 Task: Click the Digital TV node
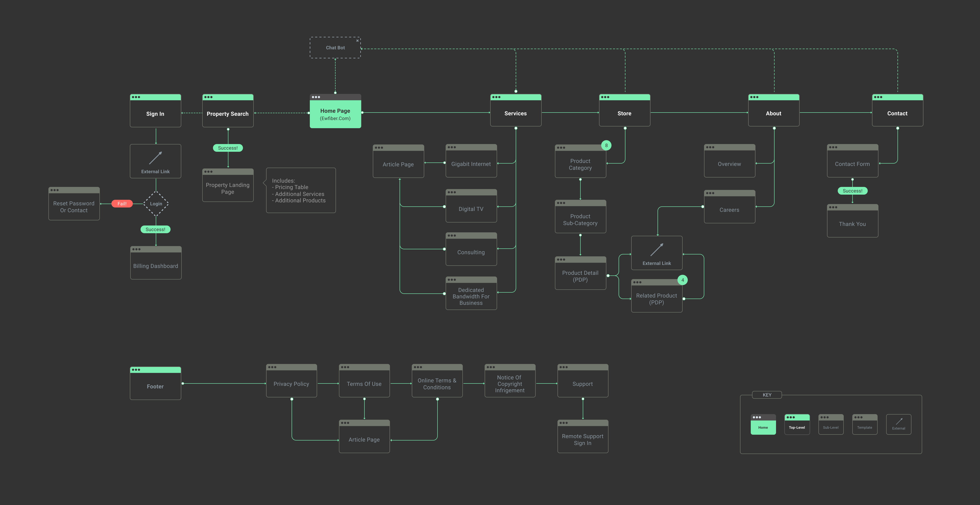click(x=471, y=206)
